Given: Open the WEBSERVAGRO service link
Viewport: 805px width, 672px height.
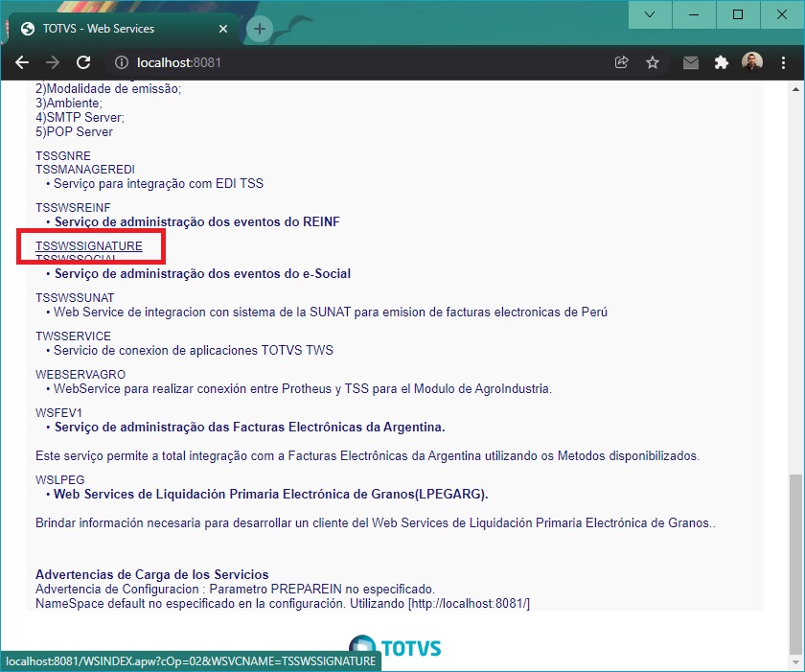Looking at the screenshot, I should click(x=80, y=375).
